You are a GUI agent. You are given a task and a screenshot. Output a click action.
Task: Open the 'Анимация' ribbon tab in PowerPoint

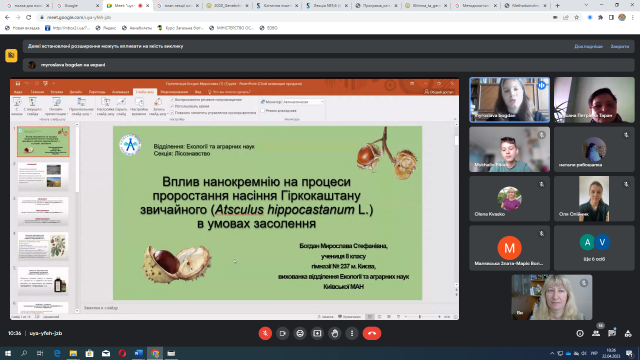click(120, 92)
